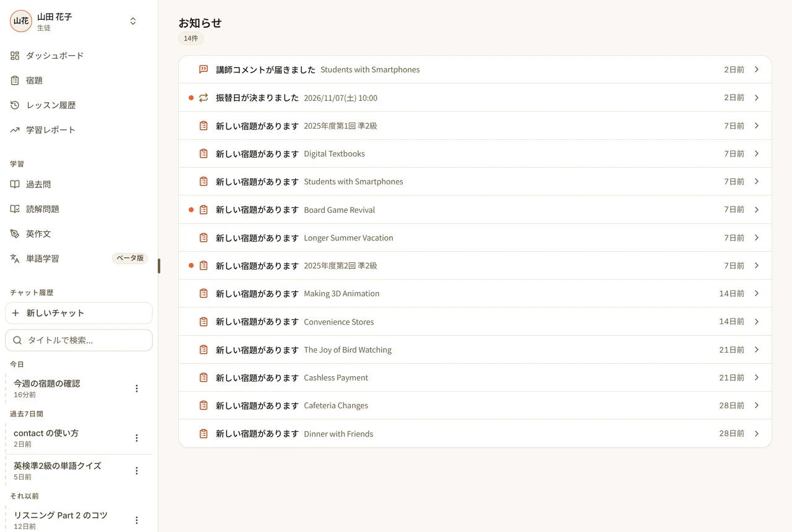
Task: Open more options for 英検準2級の単語クイズ chat
Action: click(x=137, y=471)
